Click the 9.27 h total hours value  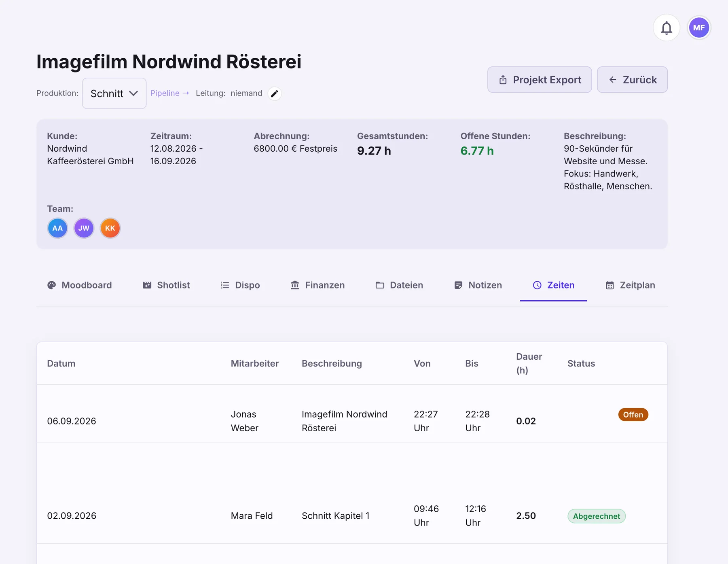pos(374,151)
